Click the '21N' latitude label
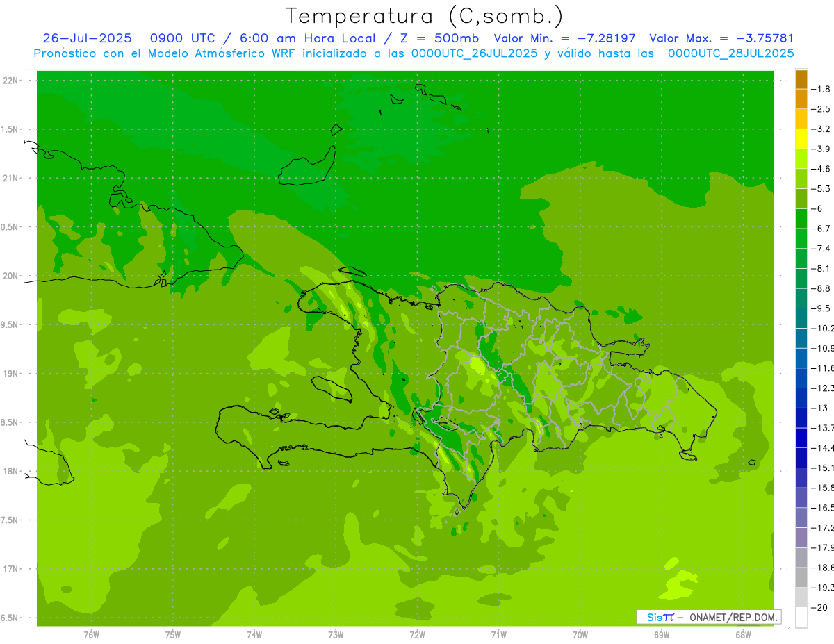 [x=11, y=179]
